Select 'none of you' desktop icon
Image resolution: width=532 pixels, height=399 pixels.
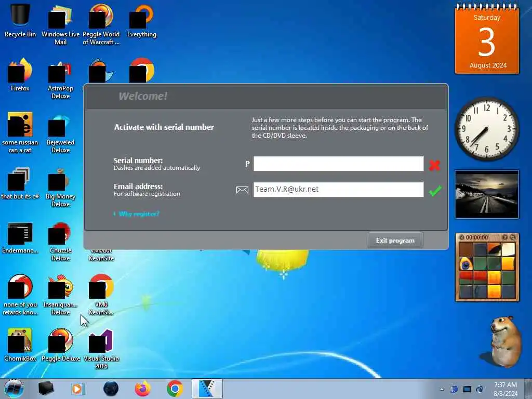click(20, 295)
